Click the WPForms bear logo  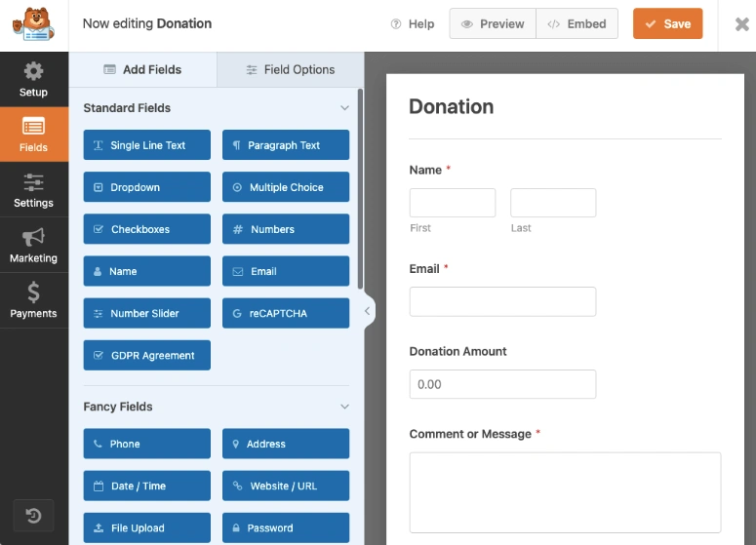tap(34, 23)
